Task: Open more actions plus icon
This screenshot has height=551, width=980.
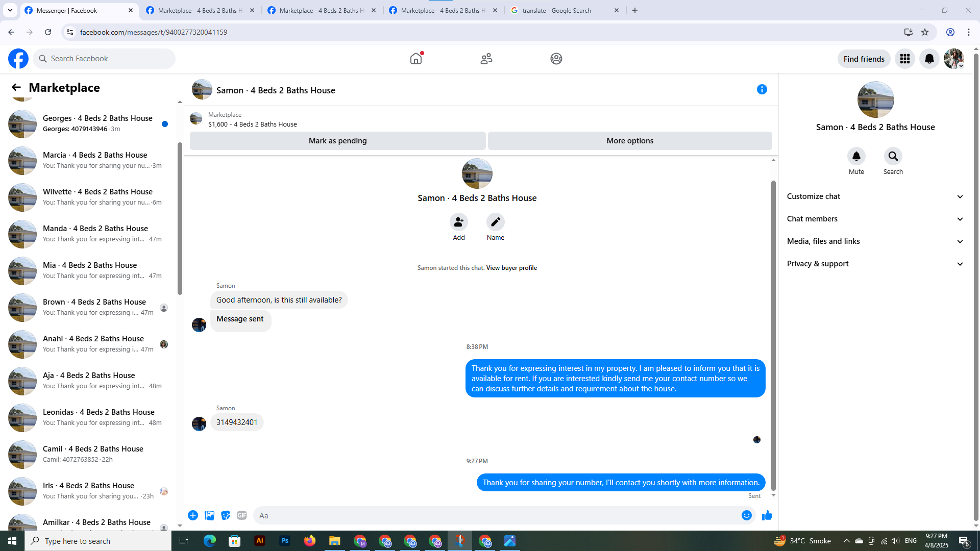Action: click(x=193, y=515)
